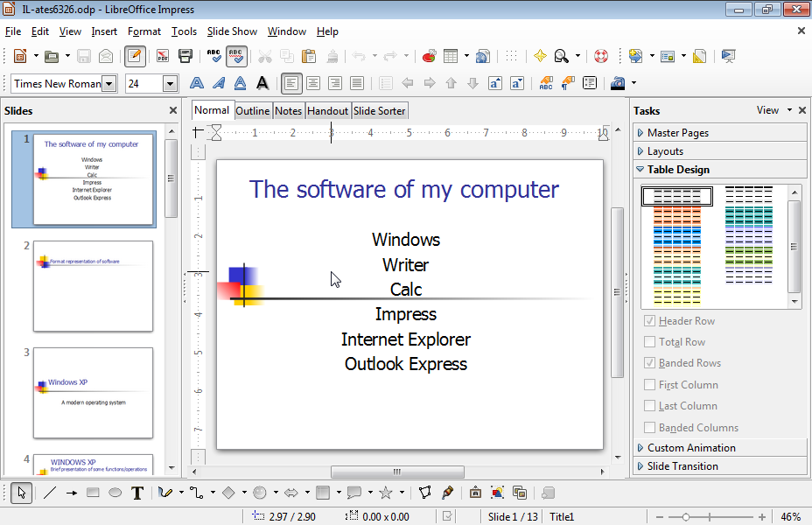812x525 pixels.
Task: Select the Ellipse drawing tool
Action: (x=115, y=493)
